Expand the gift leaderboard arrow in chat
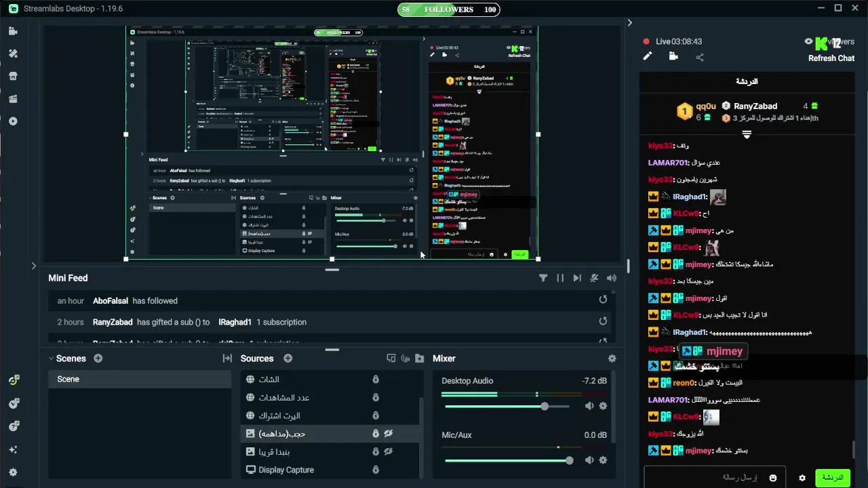The width and height of the screenshot is (868, 488). coord(747,135)
